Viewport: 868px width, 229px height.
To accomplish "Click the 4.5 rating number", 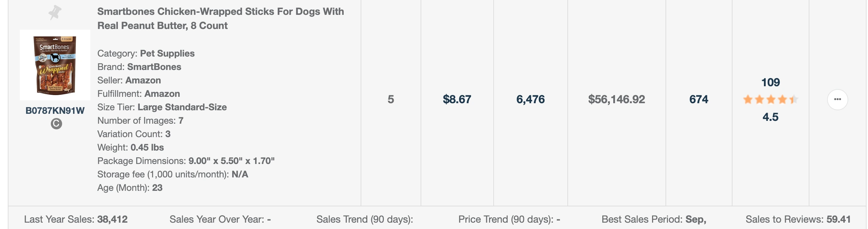I will coord(770,117).
